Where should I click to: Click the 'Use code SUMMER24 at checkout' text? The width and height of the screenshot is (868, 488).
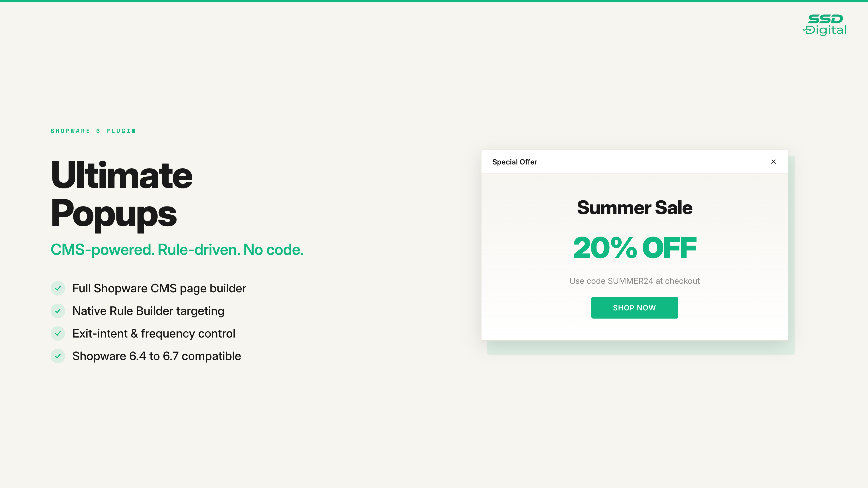coord(634,281)
